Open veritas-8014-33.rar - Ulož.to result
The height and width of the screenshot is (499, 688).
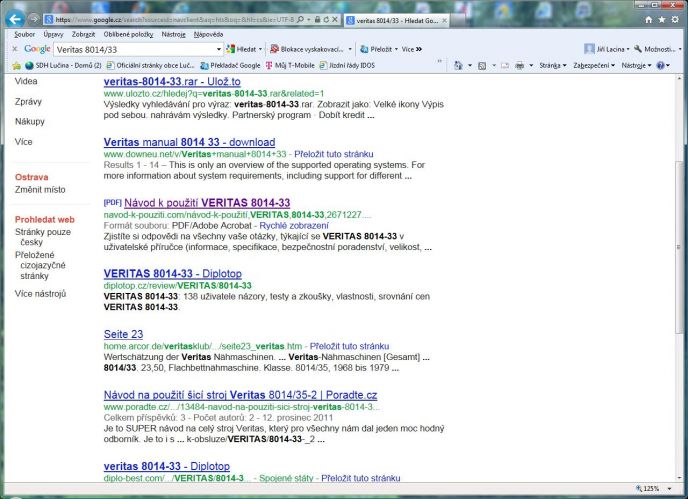172,82
